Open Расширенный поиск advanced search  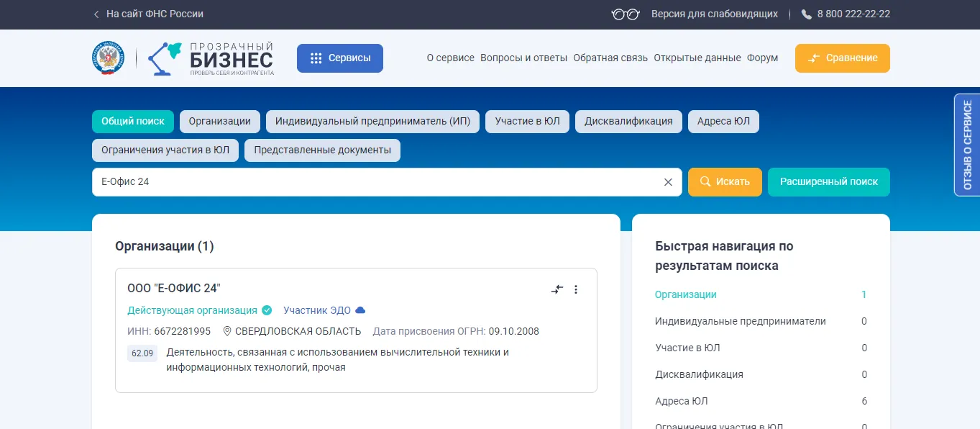(x=829, y=182)
